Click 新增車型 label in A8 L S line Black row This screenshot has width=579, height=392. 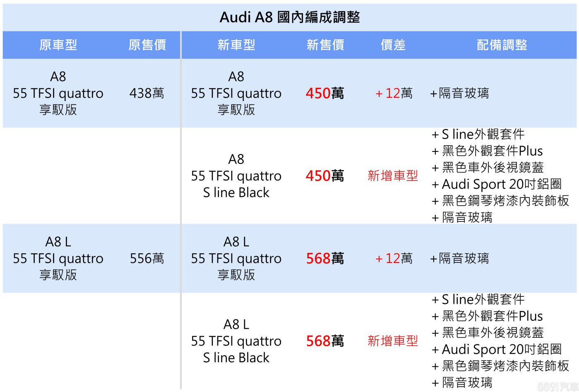393,341
